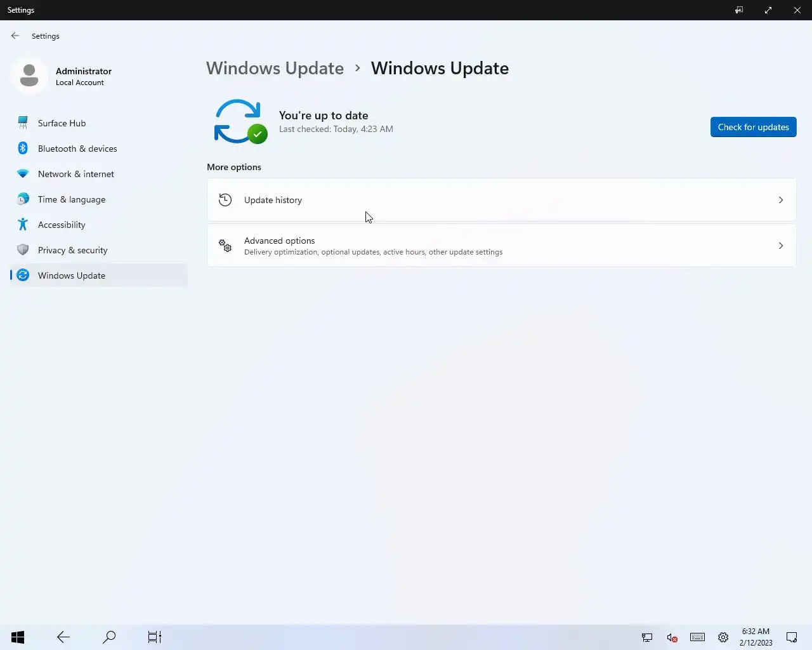812x650 pixels.
Task: Open the Update history row
Action: [501, 200]
